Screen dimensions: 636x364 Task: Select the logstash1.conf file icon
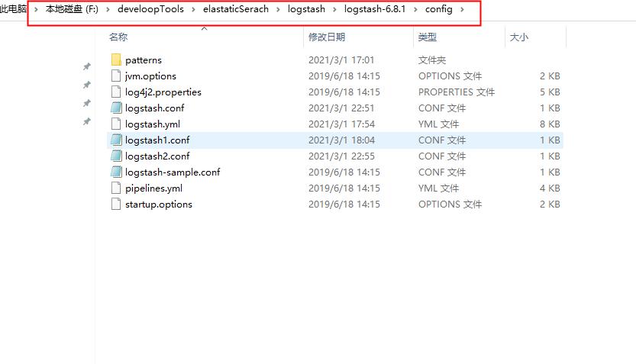(x=116, y=140)
